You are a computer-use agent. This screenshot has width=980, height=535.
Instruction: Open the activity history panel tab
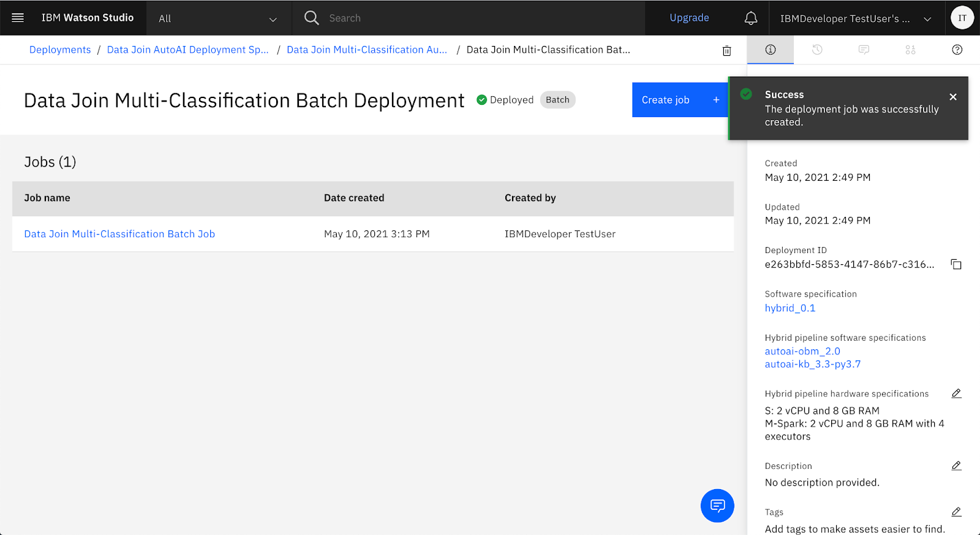[816, 50]
